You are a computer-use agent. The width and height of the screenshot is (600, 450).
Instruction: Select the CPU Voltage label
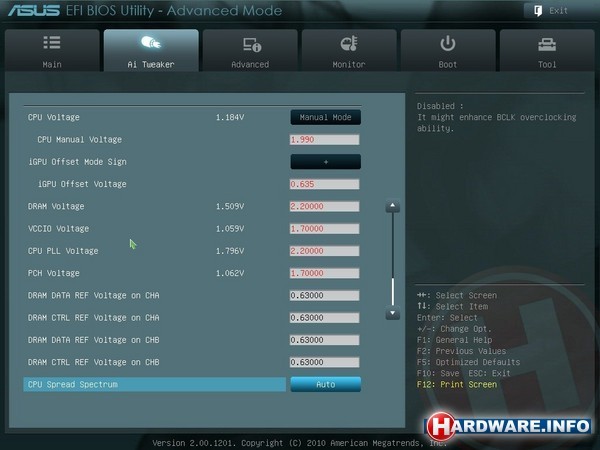(54, 117)
